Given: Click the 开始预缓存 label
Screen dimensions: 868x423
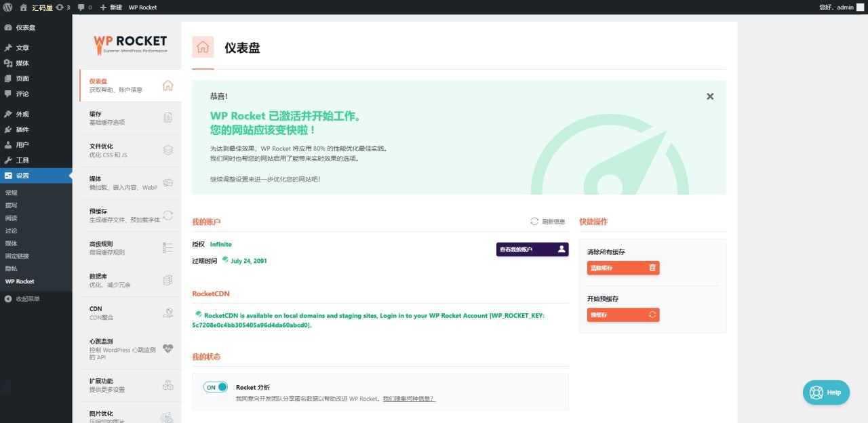Looking at the screenshot, I should (x=603, y=299).
